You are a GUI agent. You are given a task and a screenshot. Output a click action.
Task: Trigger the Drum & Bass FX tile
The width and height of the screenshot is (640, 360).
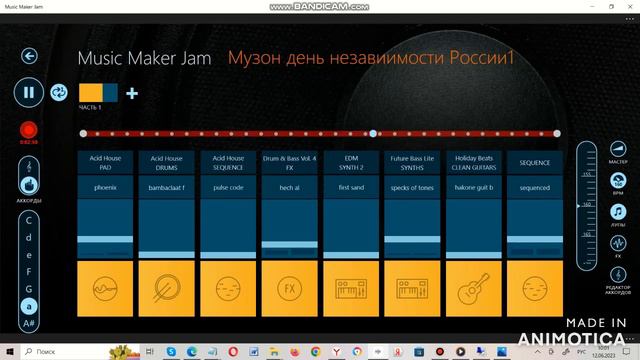(289, 289)
